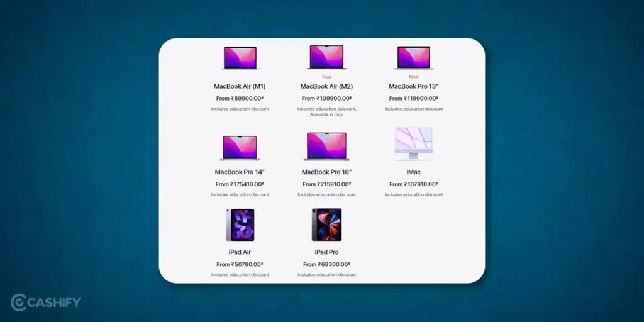Screen dimensions: 644x322
Task: Open the MacBook Pro 16″ product title
Action: click(326, 172)
